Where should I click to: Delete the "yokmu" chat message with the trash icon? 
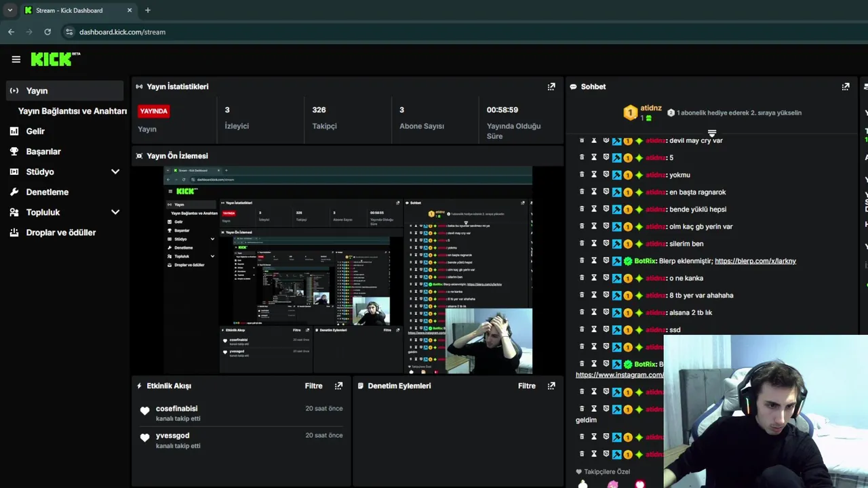pos(582,174)
